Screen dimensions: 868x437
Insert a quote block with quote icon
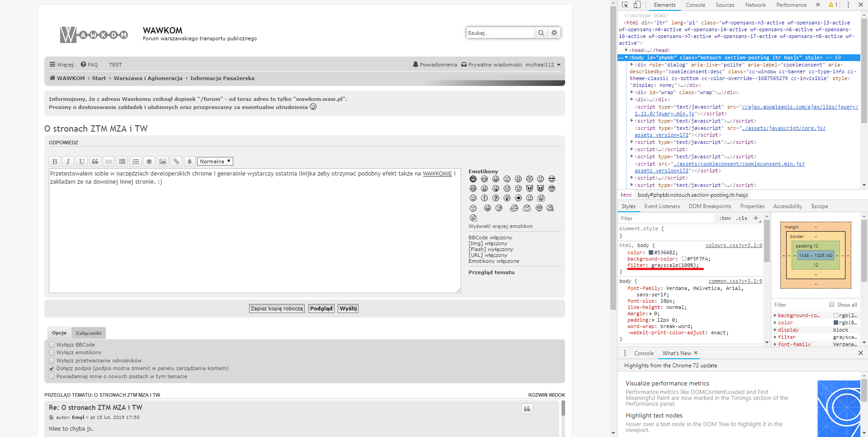click(95, 161)
